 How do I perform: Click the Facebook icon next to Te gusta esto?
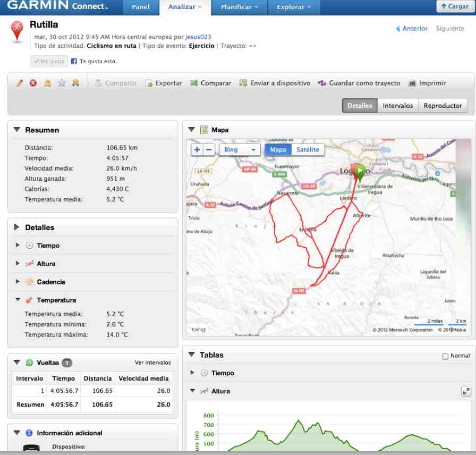[x=74, y=61]
